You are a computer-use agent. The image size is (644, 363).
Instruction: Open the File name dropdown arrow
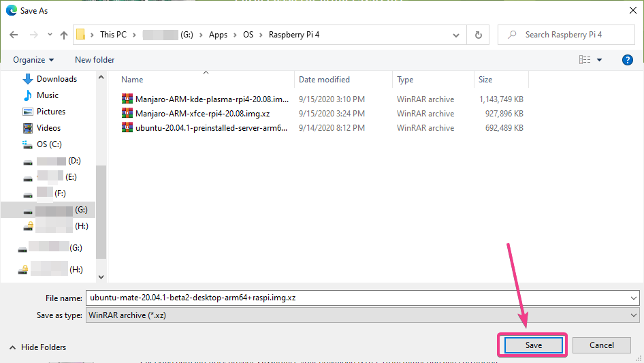tap(634, 298)
